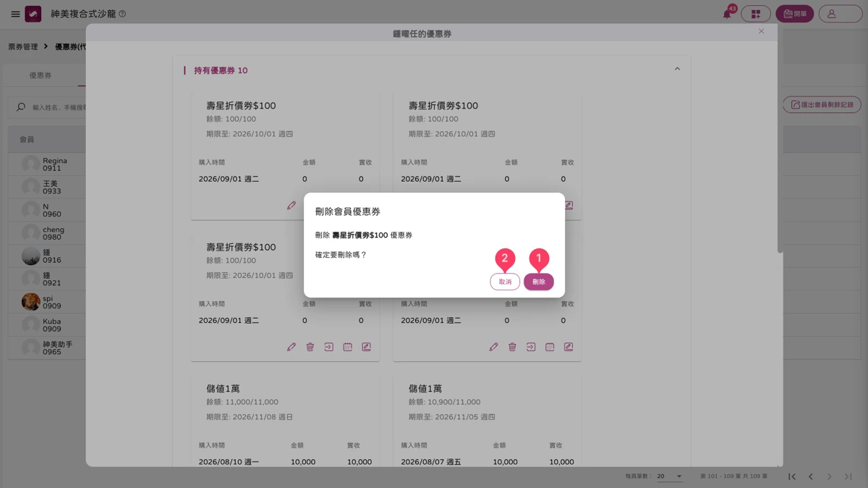The image size is (868, 488).
Task: Select the 優惠券 tab
Action: [x=41, y=75]
